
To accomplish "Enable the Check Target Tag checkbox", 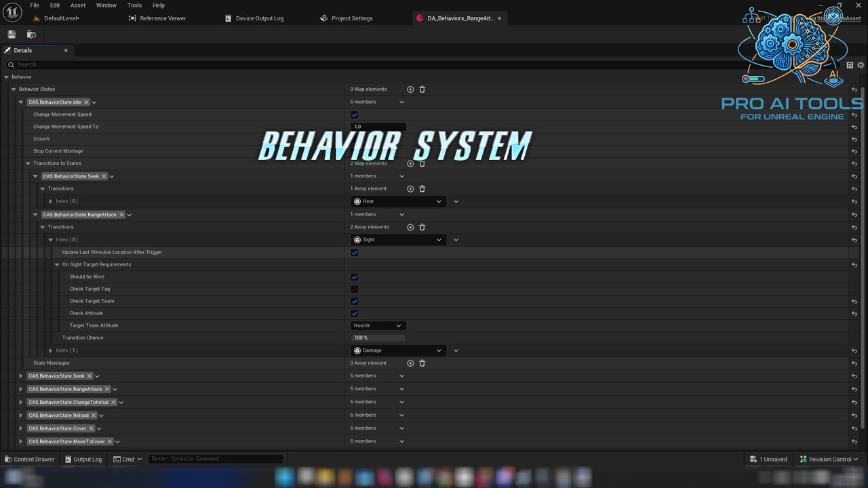I will (354, 289).
